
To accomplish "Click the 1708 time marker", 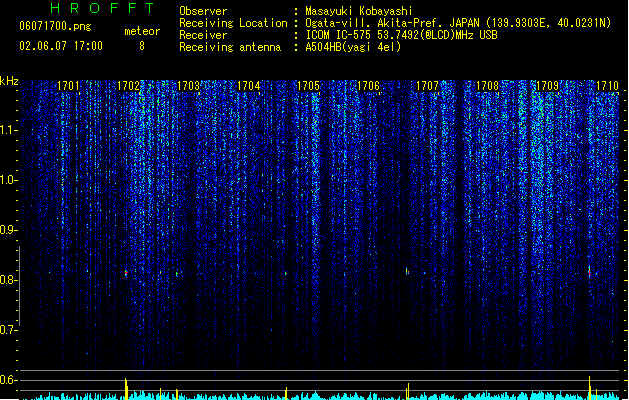I will (487, 86).
